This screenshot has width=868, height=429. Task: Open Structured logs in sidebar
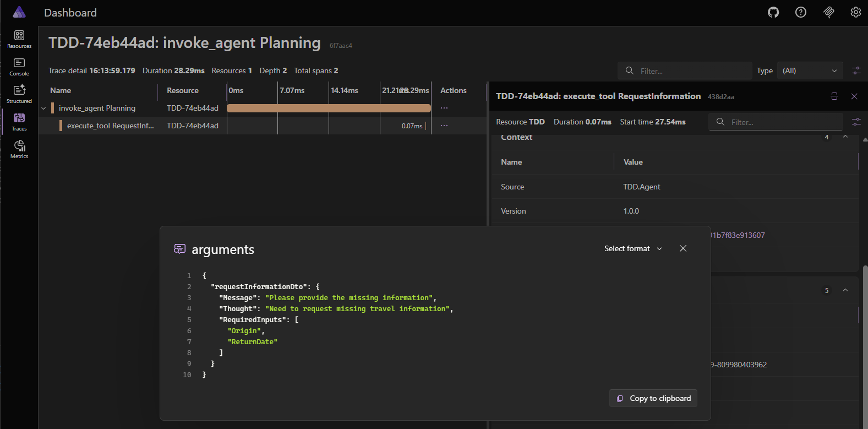pyautogui.click(x=19, y=94)
